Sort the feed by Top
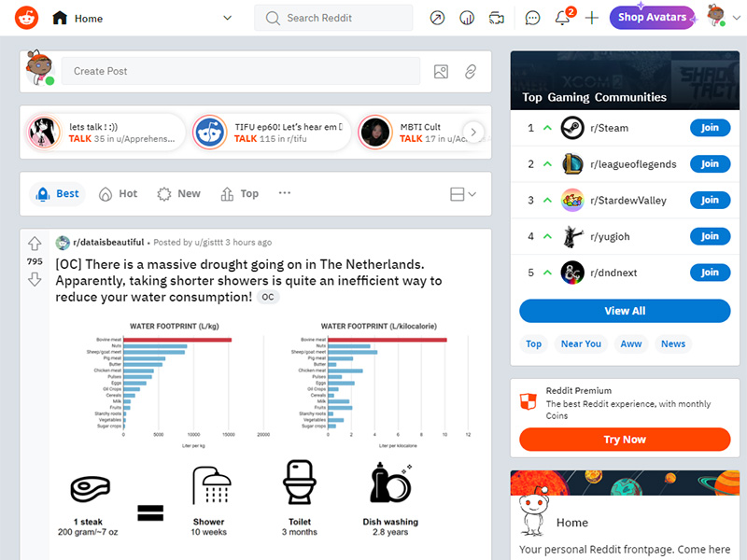747x560 pixels. click(x=239, y=194)
